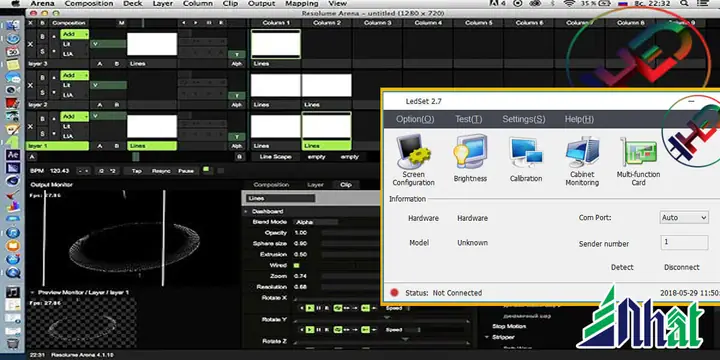The image size is (720, 360).
Task: Open the Add blend dropdown on layer 1
Action: tap(74, 117)
